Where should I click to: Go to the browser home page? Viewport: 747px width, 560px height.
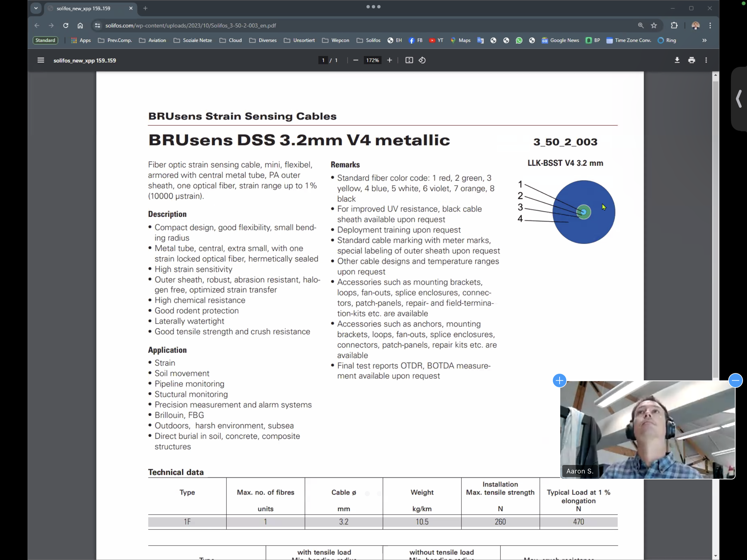pos(80,26)
